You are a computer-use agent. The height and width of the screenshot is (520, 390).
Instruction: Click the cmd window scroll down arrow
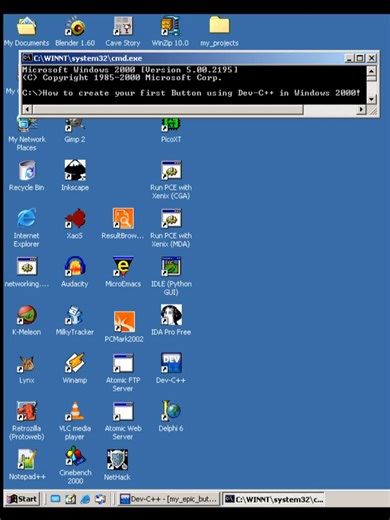coord(371,99)
